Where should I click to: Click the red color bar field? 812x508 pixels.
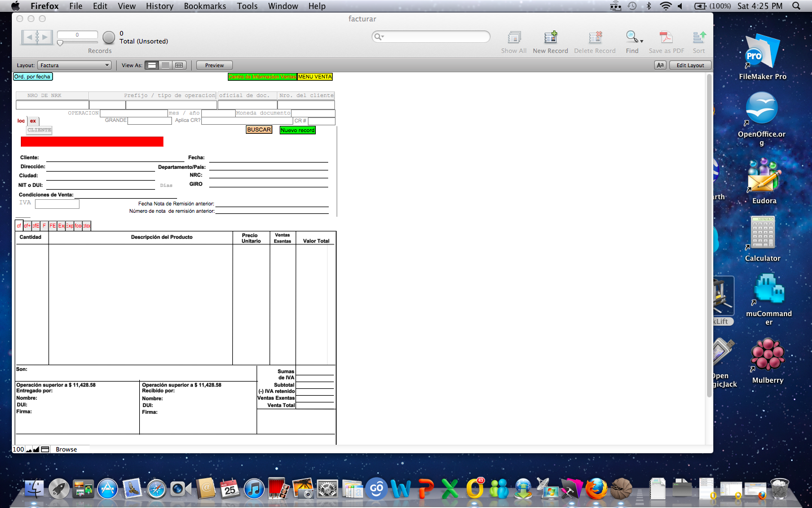pos(92,142)
